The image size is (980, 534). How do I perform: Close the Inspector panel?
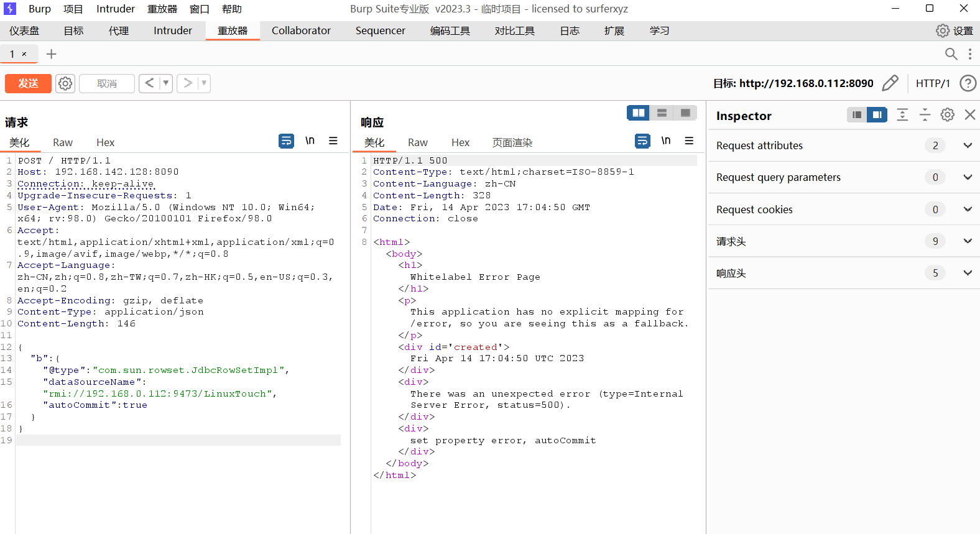pos(969,114)
